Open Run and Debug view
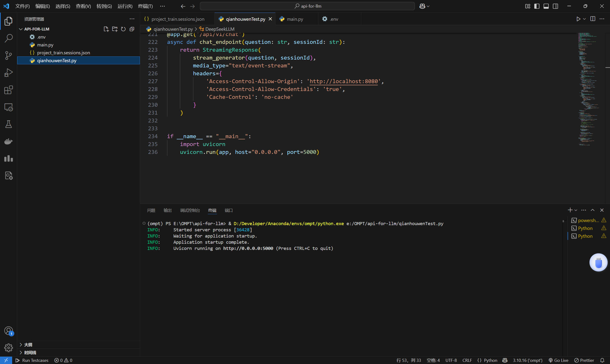 9,73
